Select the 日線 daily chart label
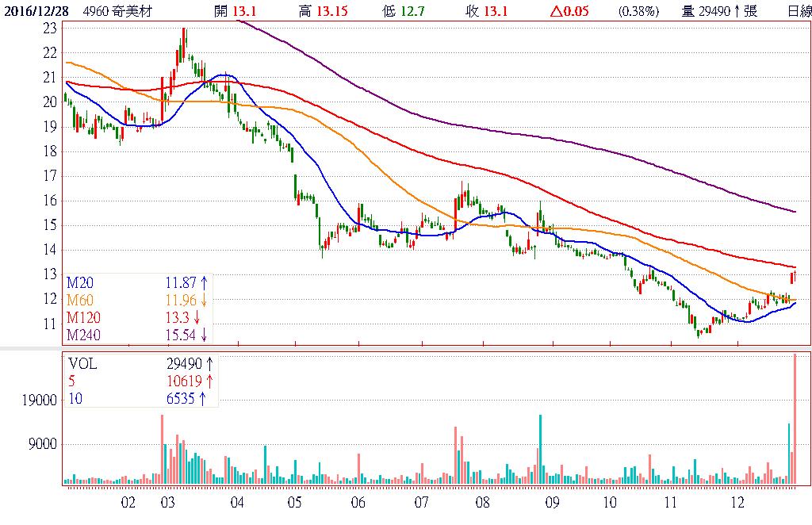The image size is (812, 525). [x=799, y=11]
